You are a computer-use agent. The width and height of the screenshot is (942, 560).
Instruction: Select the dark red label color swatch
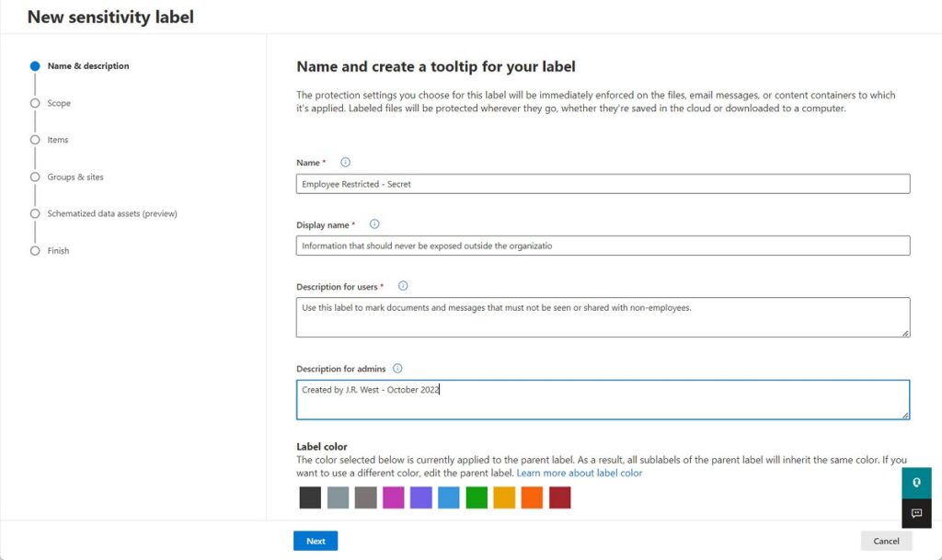click(x=560, y=497)
